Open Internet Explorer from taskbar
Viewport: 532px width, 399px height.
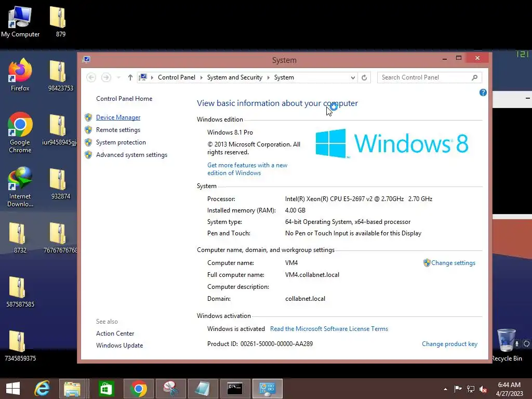pyautogui.click(x=42, y=389)
